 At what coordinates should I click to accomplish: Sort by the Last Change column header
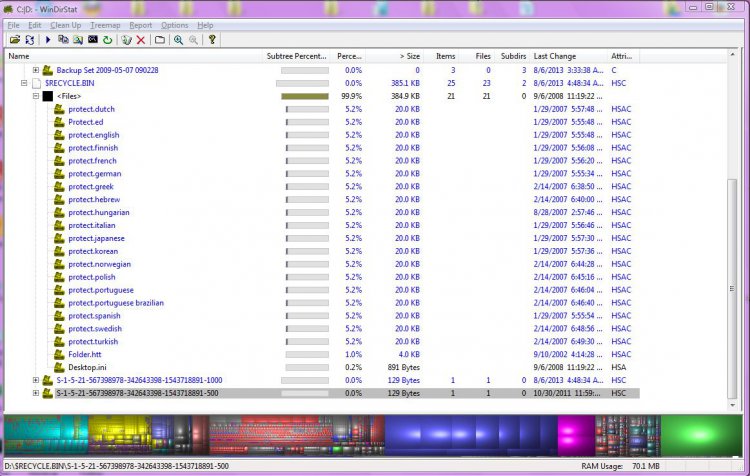[x=568, y=56]
